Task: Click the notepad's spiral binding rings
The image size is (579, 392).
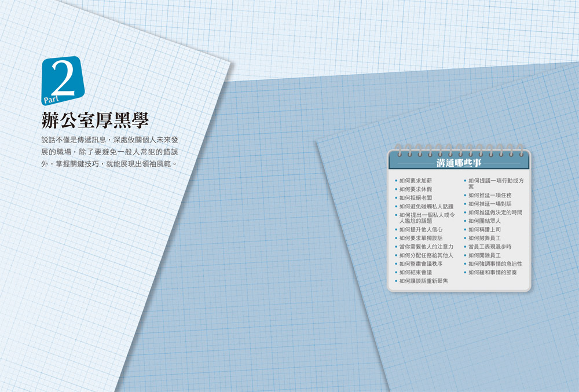Action: [459, 149]
